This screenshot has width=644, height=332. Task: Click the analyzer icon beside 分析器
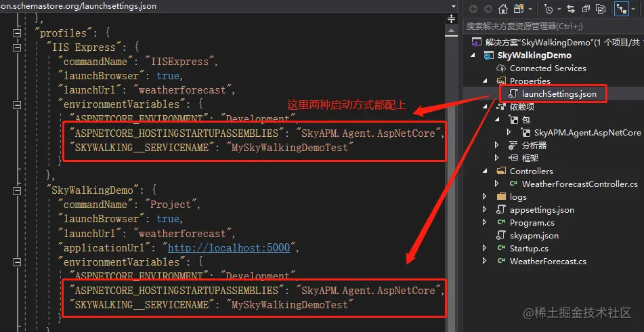513,146
